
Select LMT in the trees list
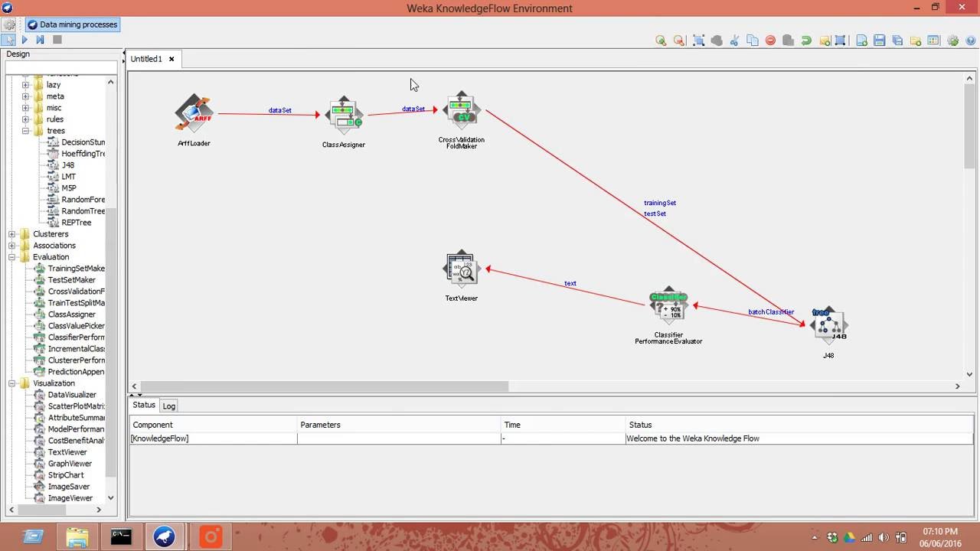68,177
